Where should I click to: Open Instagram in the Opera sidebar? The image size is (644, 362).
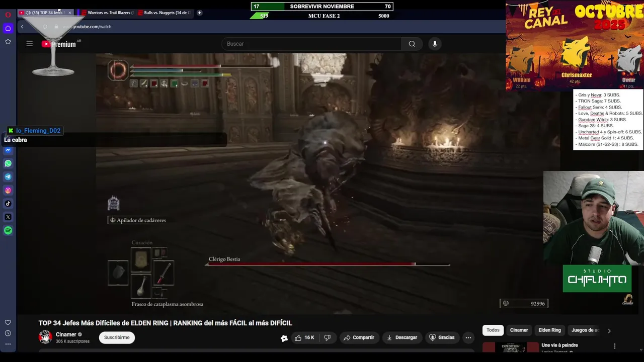click(x=8, y=191)
